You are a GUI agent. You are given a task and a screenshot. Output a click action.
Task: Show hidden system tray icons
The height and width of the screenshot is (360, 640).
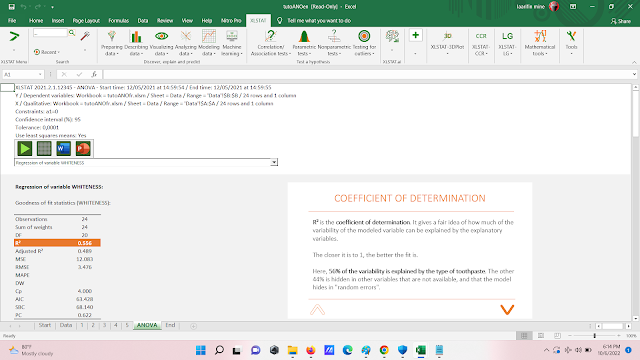(x=546, y=350)
